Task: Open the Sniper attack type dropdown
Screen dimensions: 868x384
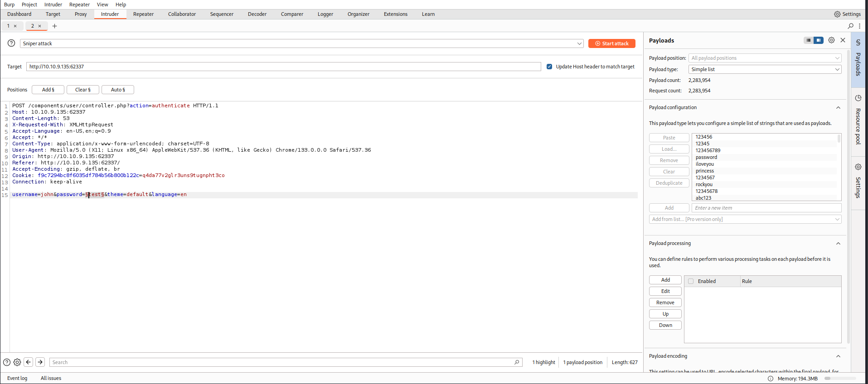Action: (302, 43)
